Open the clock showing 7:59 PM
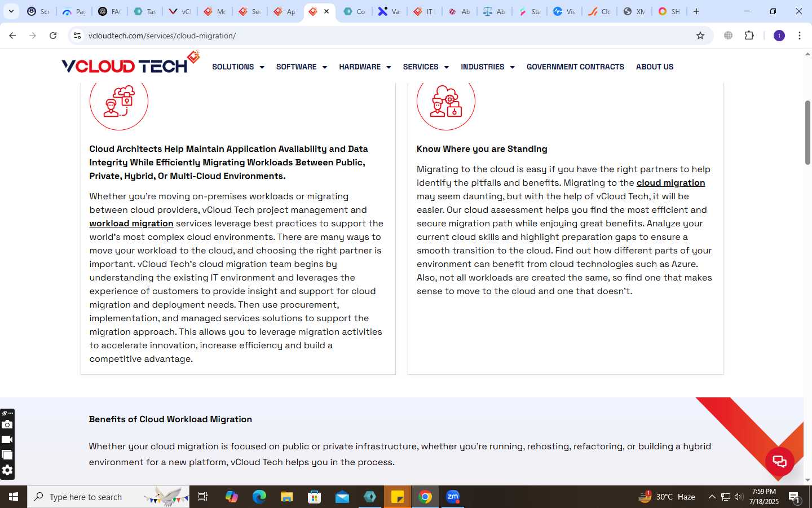Viewport: 812px width, 508px height. click(x=764, y=497)
